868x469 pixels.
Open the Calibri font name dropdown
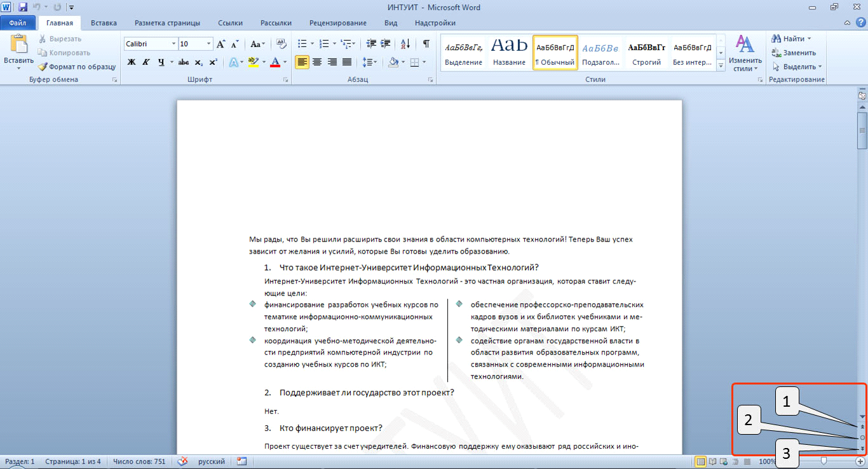click(x=173, y=44)
